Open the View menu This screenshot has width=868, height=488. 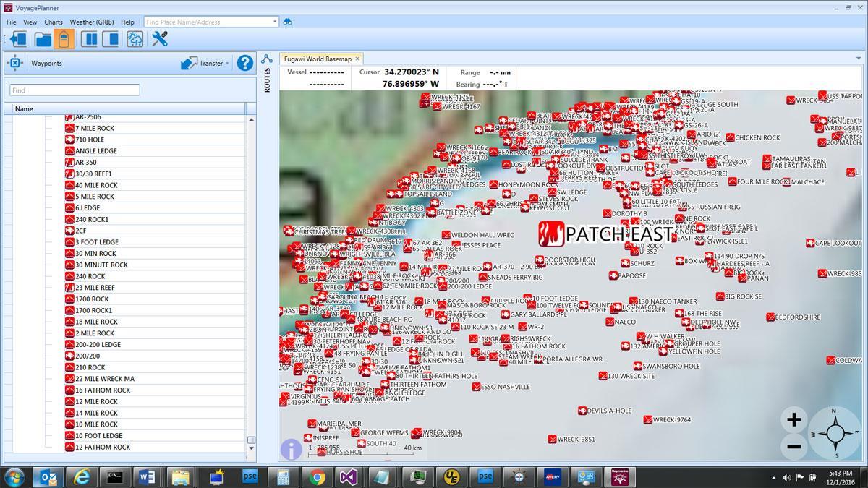pyautogui.click(x=30, y=22)
